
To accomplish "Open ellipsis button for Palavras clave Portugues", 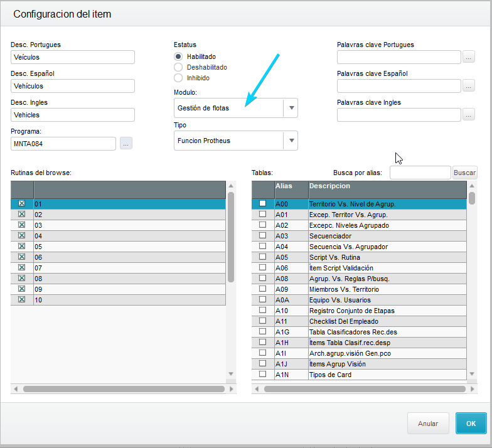I will point(468,56).
